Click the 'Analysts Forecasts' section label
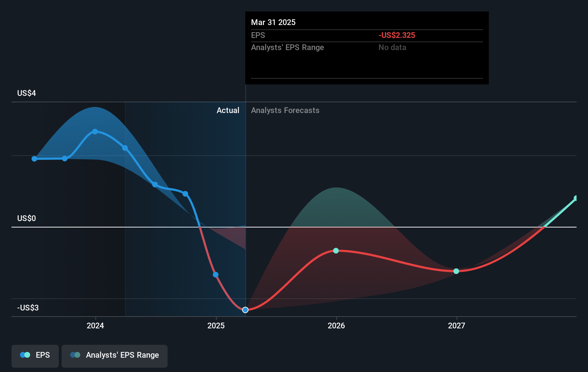The width and height of the screenshot is (588, 372). (x=285, y=111)
